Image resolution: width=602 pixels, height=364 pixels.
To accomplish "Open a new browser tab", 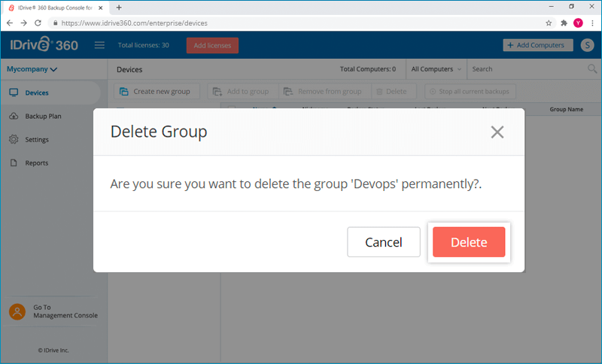I will [119, 8].
